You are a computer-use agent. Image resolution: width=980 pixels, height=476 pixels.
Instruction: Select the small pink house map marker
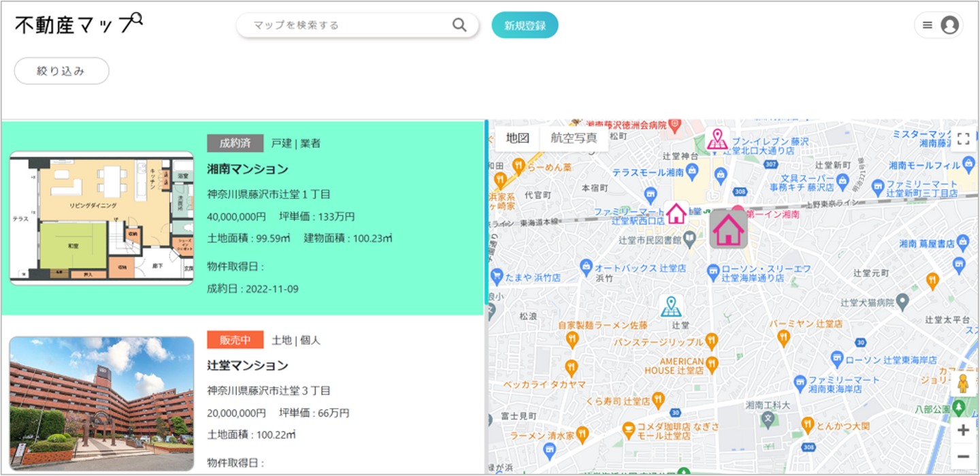(676, 214)
